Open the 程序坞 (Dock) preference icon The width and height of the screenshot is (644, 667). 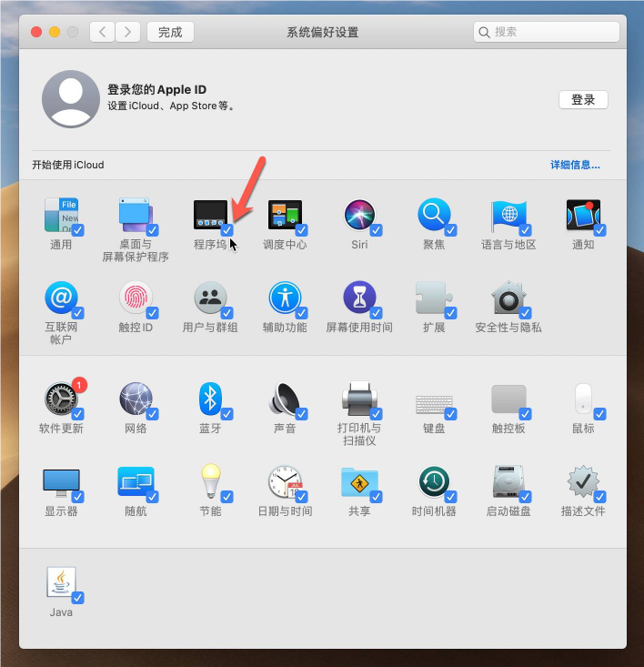click(210, 215)
